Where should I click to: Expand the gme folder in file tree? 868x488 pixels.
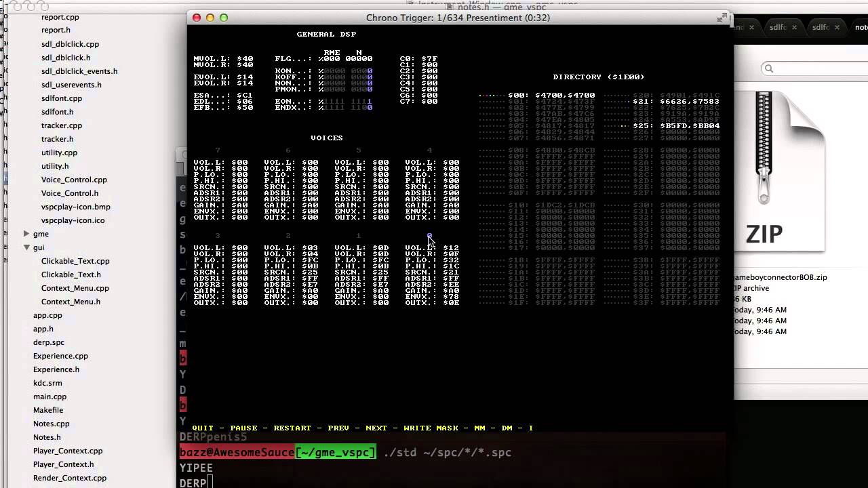(26, 234)
